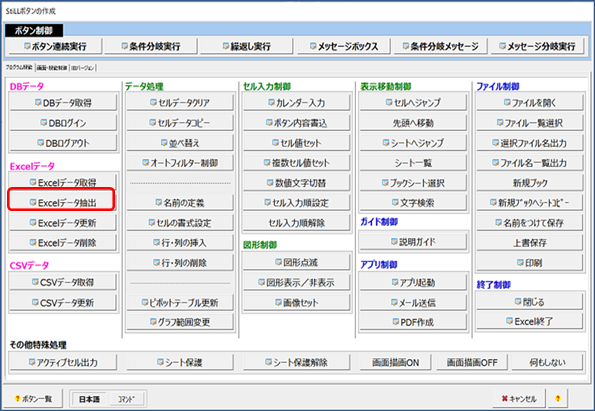Click the PDF作成 button
Image resolution: width=595 pixels, height=411 pixels.
(x=413, y=322)
